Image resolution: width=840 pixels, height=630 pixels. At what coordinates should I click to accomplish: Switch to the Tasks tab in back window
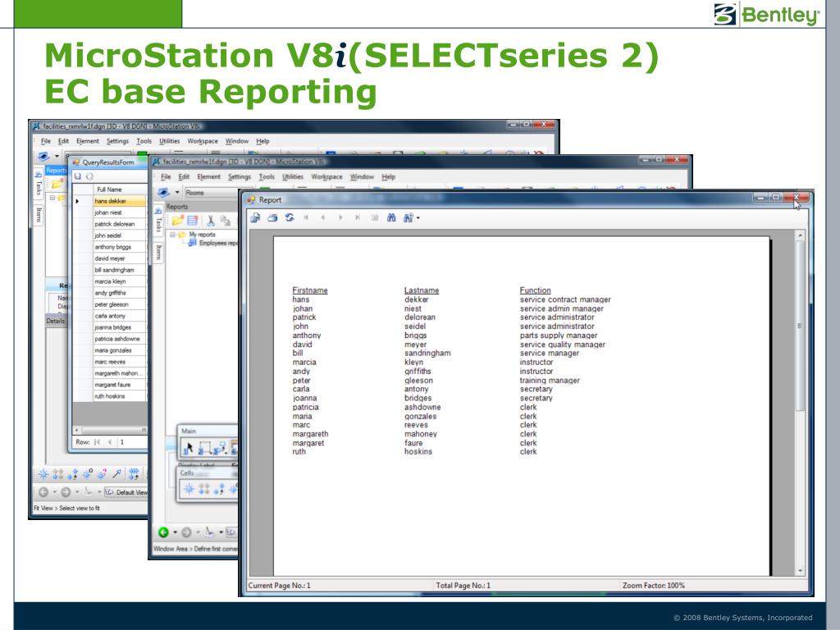[39, 184]
